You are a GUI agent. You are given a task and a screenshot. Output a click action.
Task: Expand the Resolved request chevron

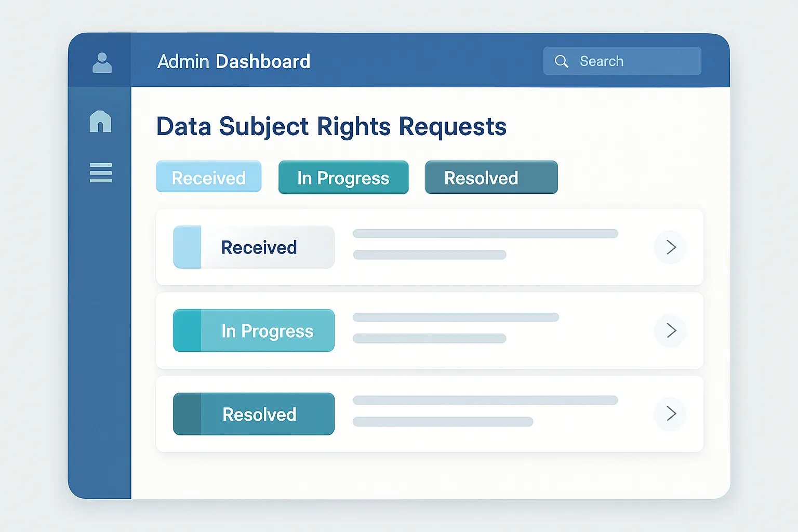[670, 414]
